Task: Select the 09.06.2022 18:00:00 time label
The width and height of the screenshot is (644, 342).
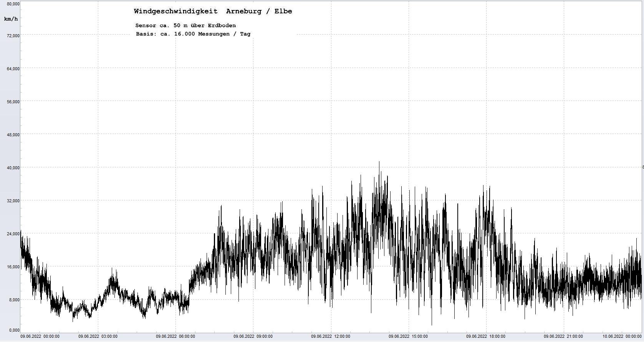Action: (x=486, y=337)
